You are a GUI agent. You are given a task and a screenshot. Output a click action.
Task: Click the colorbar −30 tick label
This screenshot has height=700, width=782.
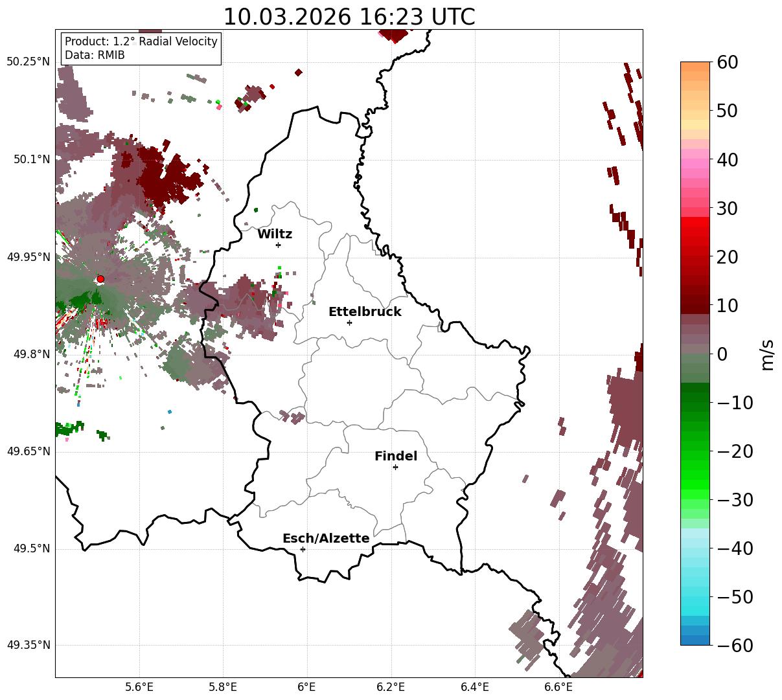pyautogui.click(x=734, y=499)
